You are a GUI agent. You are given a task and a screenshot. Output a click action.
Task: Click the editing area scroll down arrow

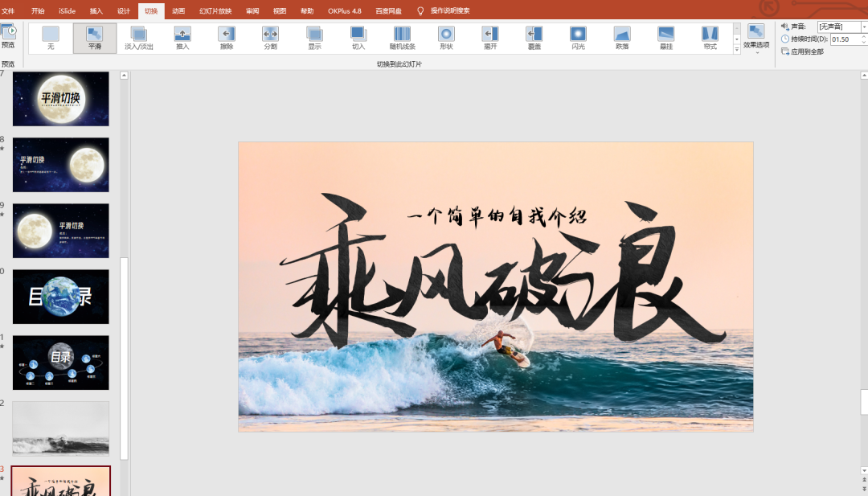pos(864,470)
